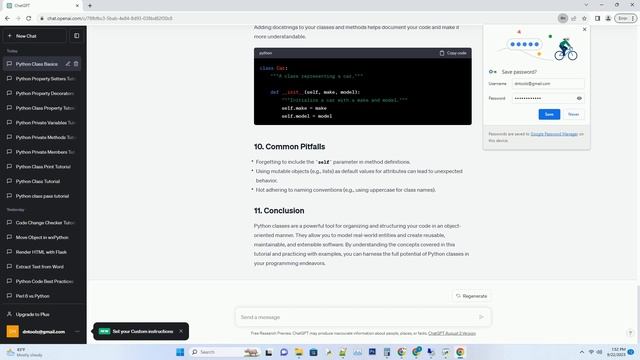Open the tab search dropdown
This screenshot has width=640, height=360.
[x=586, y=5]
